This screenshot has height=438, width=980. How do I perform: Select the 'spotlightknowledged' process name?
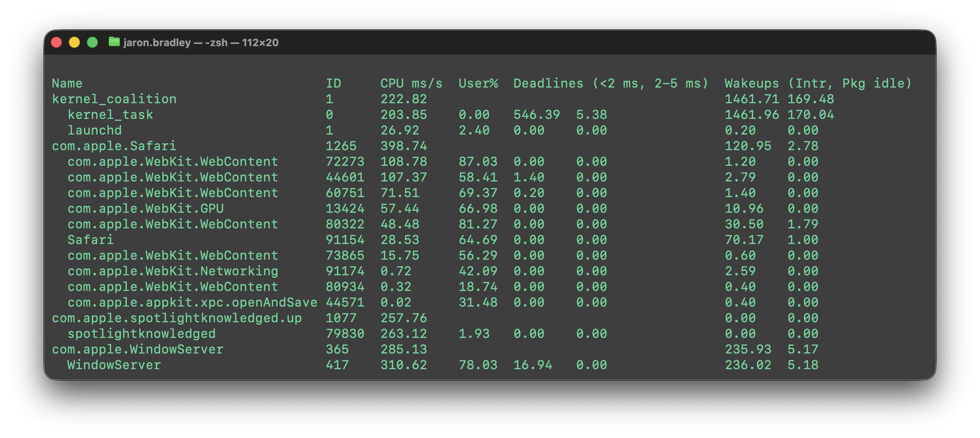coord(142,334)
